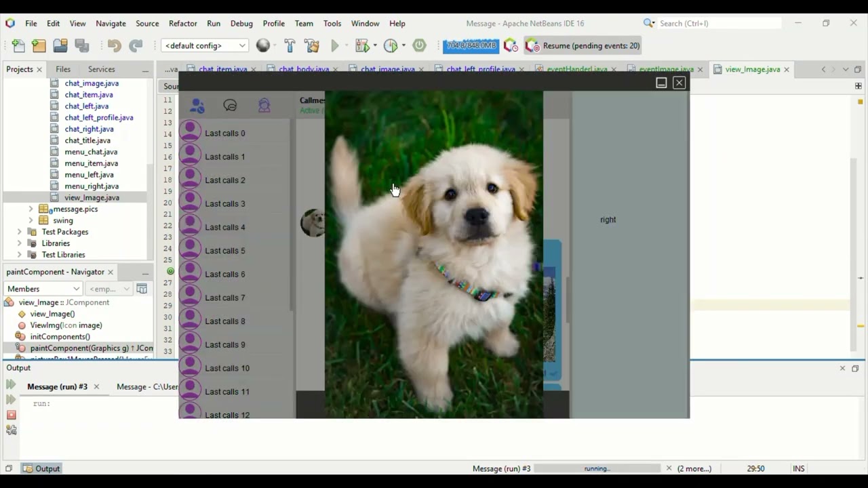Click the Run Project play icon
Viewport: 868px width, 488px height.
coord(335,45)
